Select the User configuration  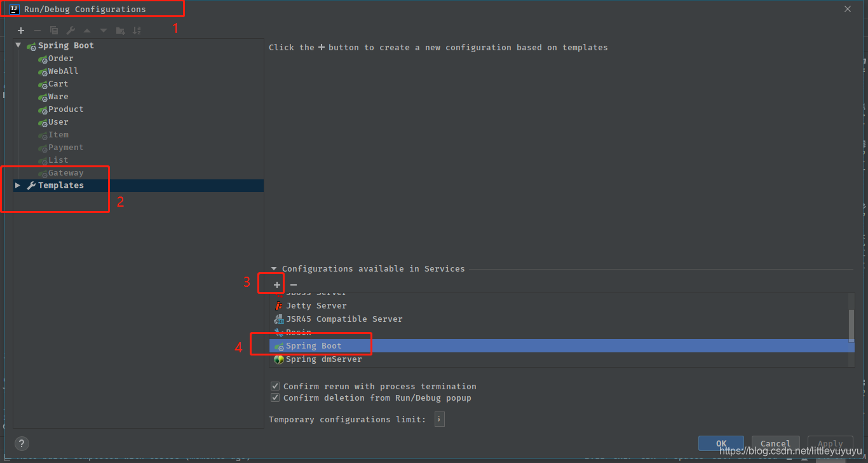pos(58,122)
